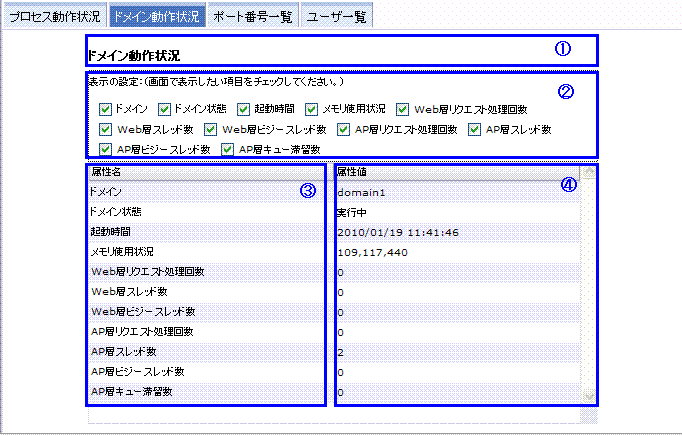Select the ドメイン動作状況 tab
The width and height of the screenshot is (682, 436).
pyautogui.click(x=155, y=17)
